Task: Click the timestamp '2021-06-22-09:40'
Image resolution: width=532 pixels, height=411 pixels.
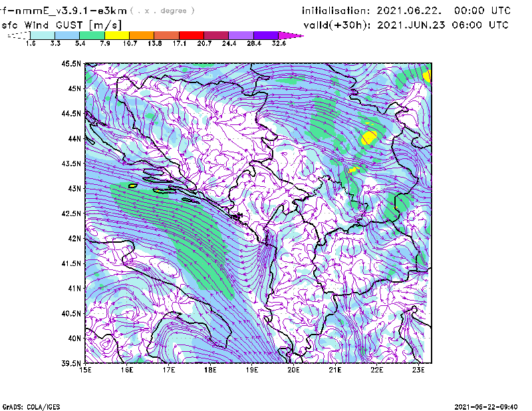Action: (x=486, y=406)
